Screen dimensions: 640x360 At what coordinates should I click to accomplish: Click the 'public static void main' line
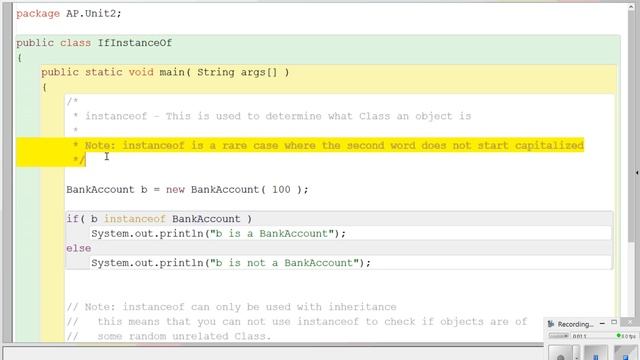click(165, 72)
